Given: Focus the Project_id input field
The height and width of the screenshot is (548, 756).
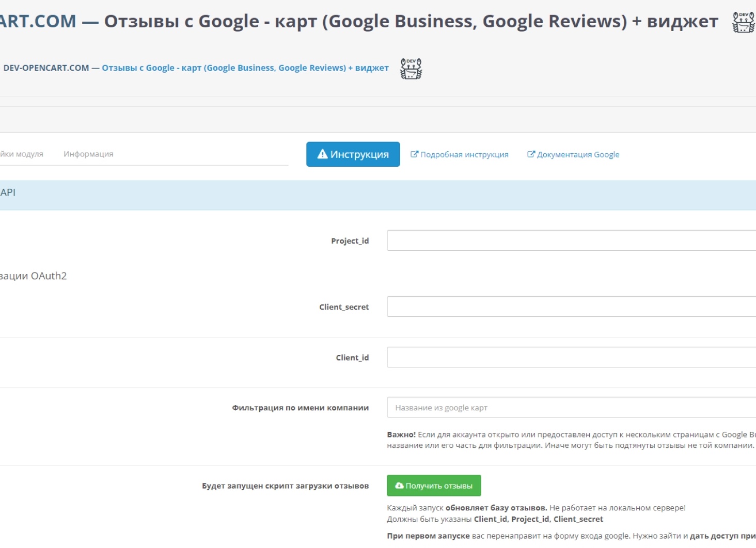Looking at the screenshot, I should click(x=571, y=240).
